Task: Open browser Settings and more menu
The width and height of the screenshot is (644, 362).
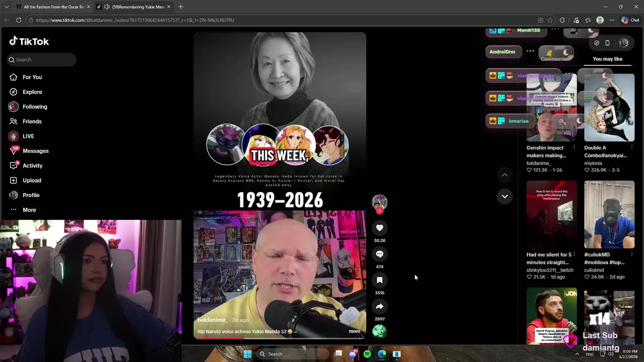Action: [612, 20]
